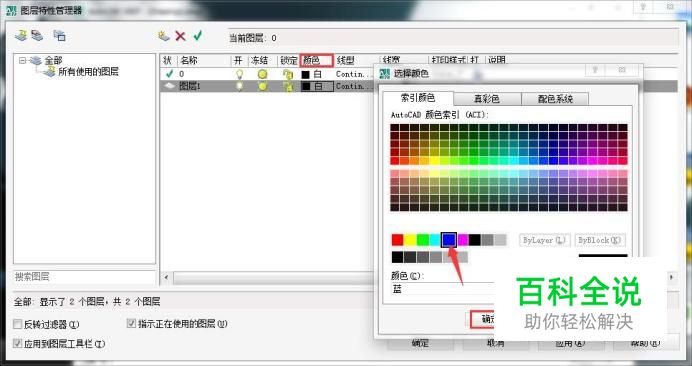Click the status checkmark of layer 0
This screenshot has width=692, height=366.
[169, 74]
